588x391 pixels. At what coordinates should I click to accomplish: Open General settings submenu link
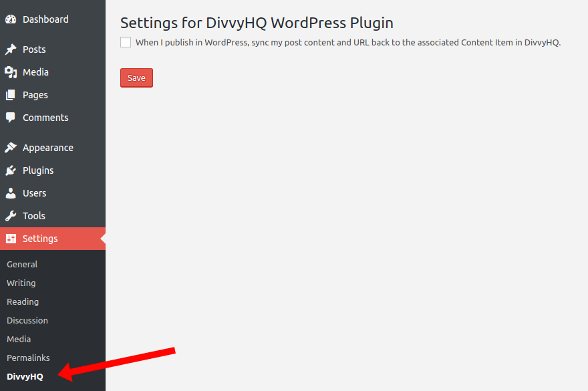coord(22,264)
